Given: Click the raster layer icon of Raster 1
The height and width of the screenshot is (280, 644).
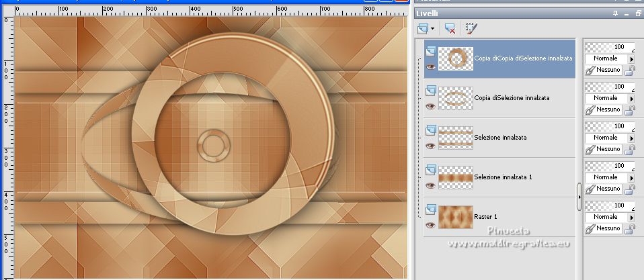Looking at the screenshot, I should pyautogui.click(x=430, y=209).
